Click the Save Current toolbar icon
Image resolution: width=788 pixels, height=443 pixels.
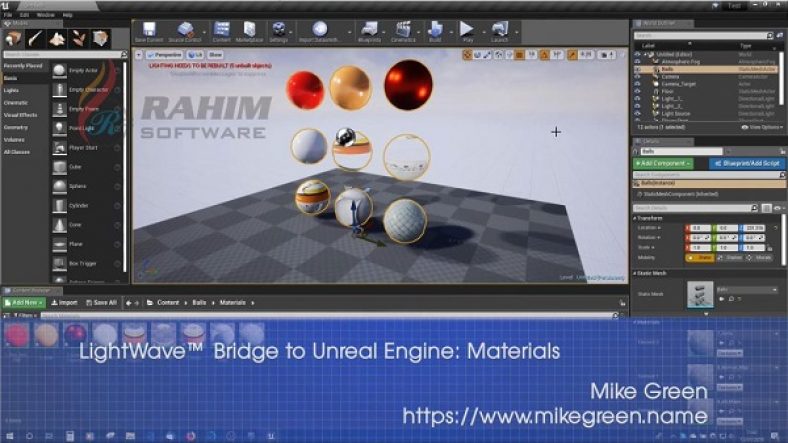[149, 32]
